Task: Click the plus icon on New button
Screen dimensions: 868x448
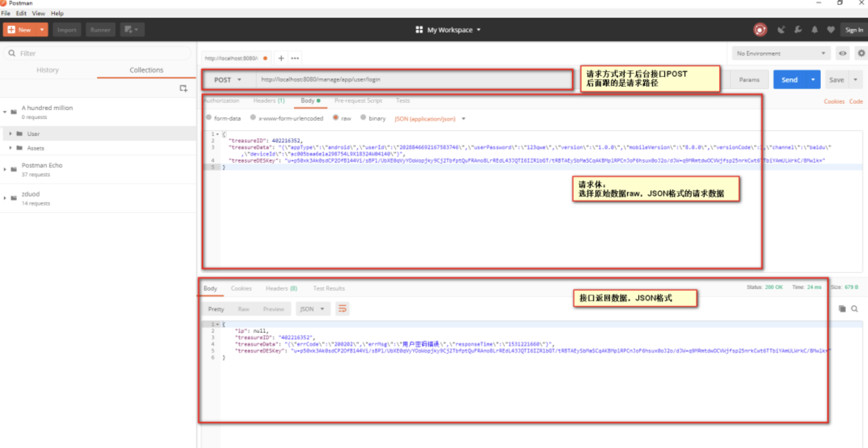Action: click(11, 30)
